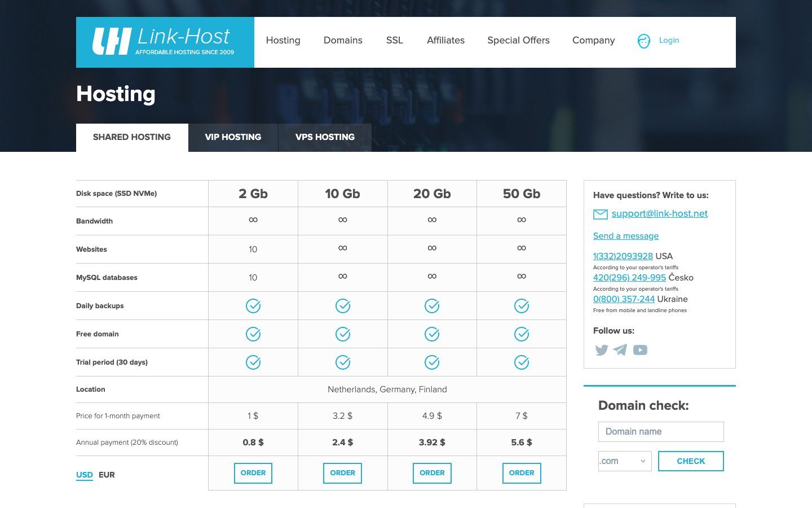Open the SSL menu item
This screenshot has height=508, width=812.
tap(395, 41)
